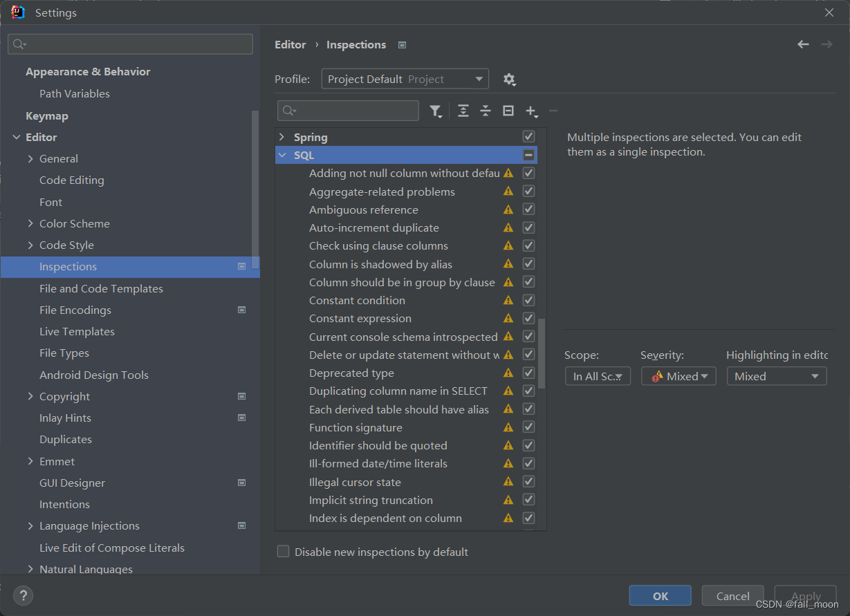Uncheck Auto-increment duplicate inspection
This screenshot has width=850, height=616.
click(x=528, y=227)
